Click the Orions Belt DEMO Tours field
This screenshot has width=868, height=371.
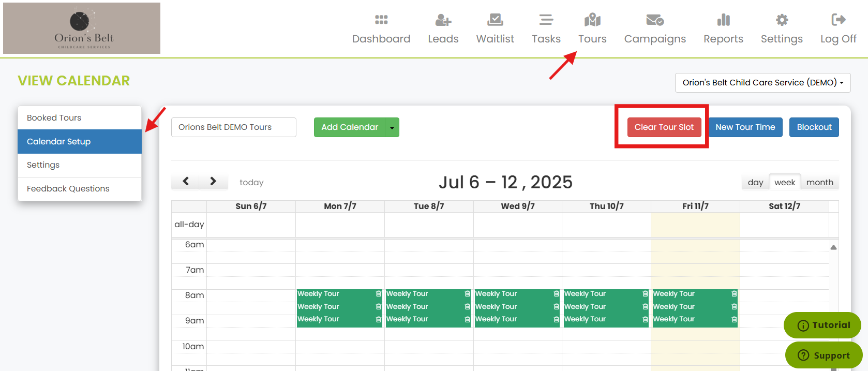(234, 127)
